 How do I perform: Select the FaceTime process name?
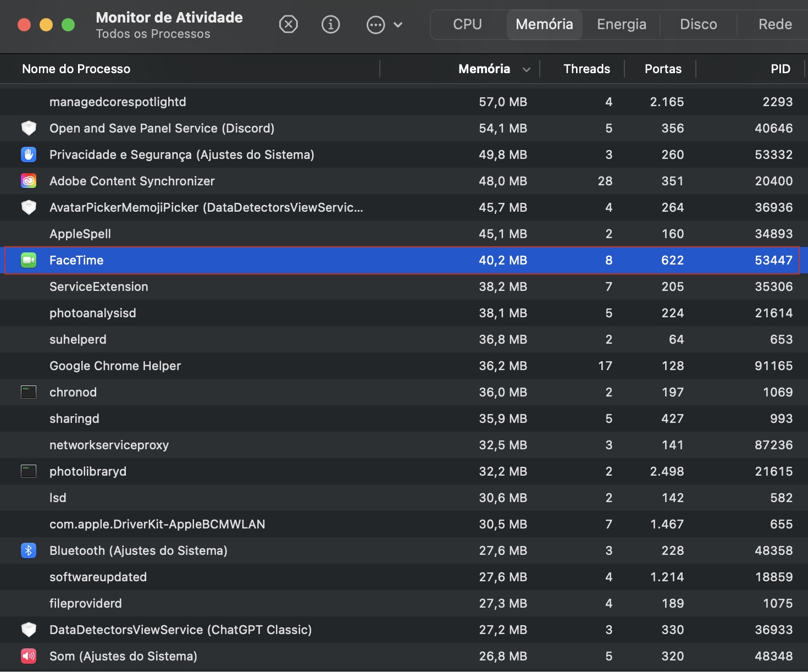click(76, 260)
